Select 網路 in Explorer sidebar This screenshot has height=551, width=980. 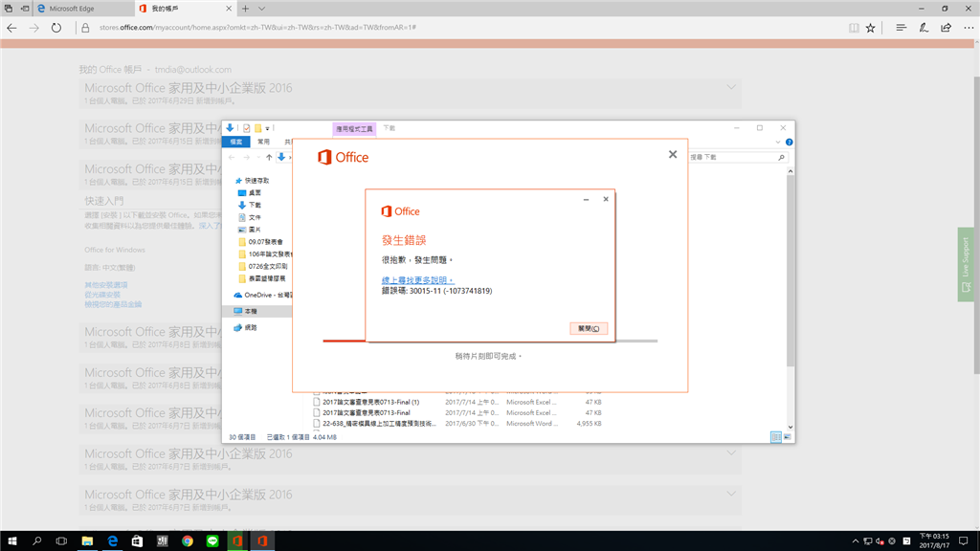(245, 327)
